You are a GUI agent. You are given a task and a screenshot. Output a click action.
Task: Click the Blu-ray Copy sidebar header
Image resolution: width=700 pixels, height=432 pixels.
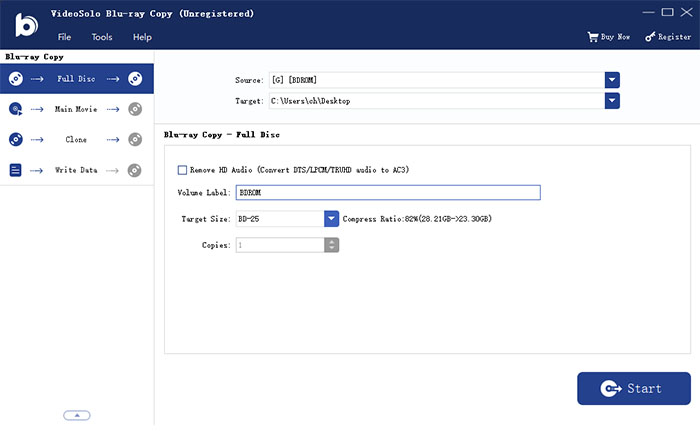point(34,57)
